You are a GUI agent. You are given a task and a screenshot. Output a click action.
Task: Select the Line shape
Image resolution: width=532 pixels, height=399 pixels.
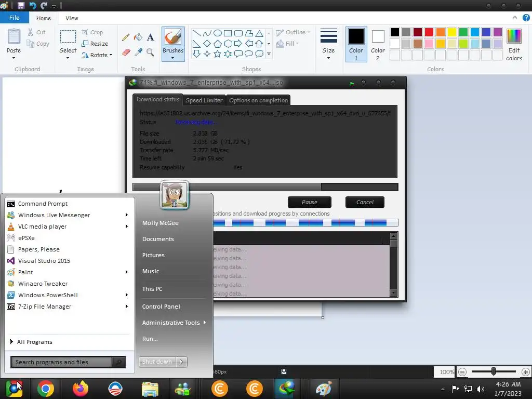click(196, 33)
